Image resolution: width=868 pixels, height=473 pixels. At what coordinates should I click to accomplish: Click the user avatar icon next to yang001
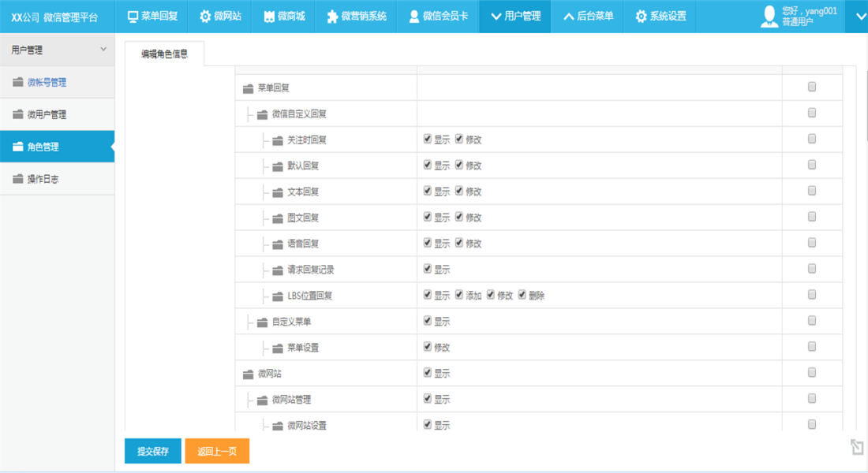(x=769, y=17)
